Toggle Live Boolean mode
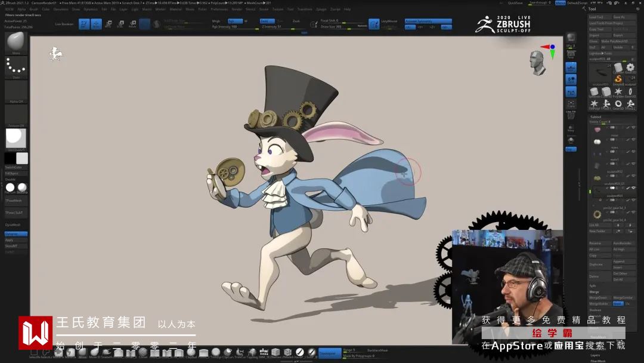Viewport: 644px width, 363px height. click(x=64, y=24)
